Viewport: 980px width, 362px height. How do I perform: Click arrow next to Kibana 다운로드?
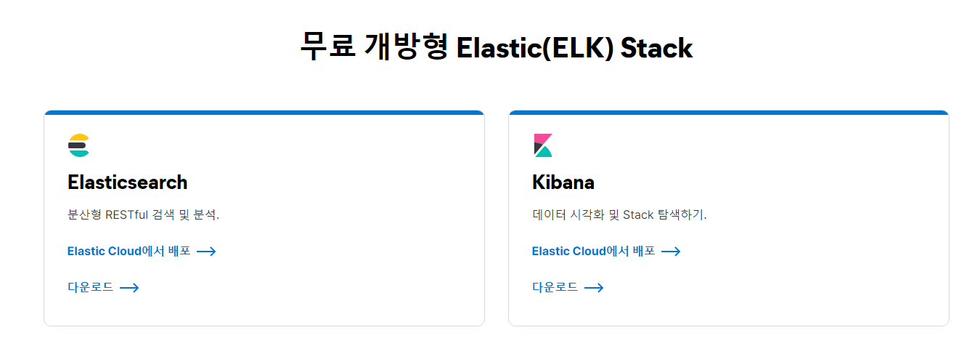pos(594,288)
